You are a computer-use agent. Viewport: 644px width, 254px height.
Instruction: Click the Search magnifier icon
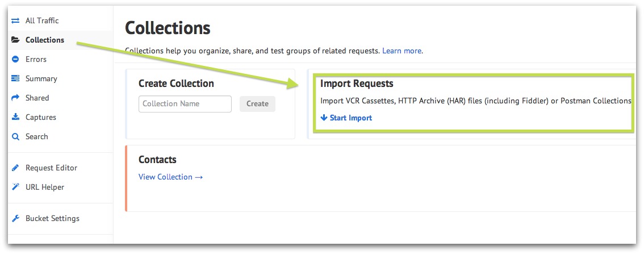point(15,136)
